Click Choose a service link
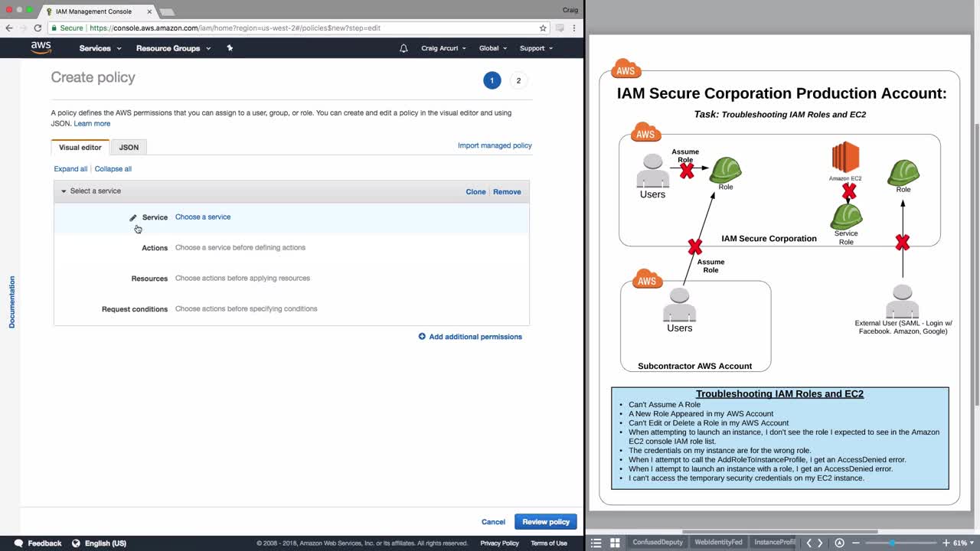 [203, 217]
